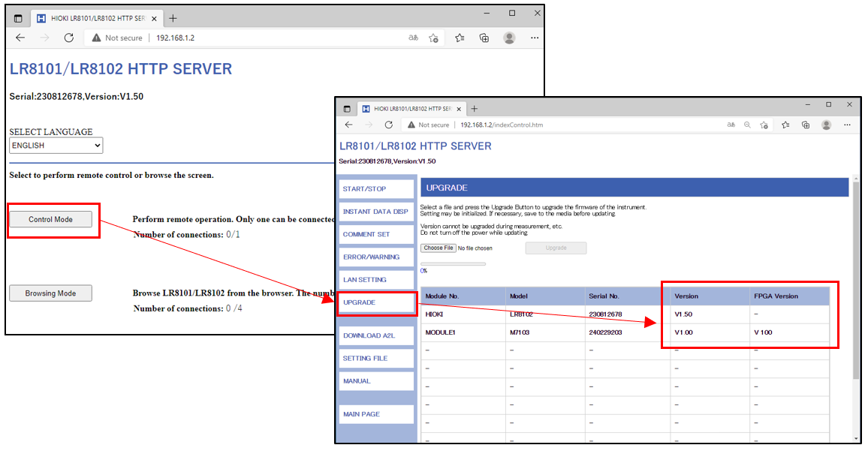Viewport: 868px width, 451px height.
Task: Open the MANUAL menu item
Action: (376, 380)
